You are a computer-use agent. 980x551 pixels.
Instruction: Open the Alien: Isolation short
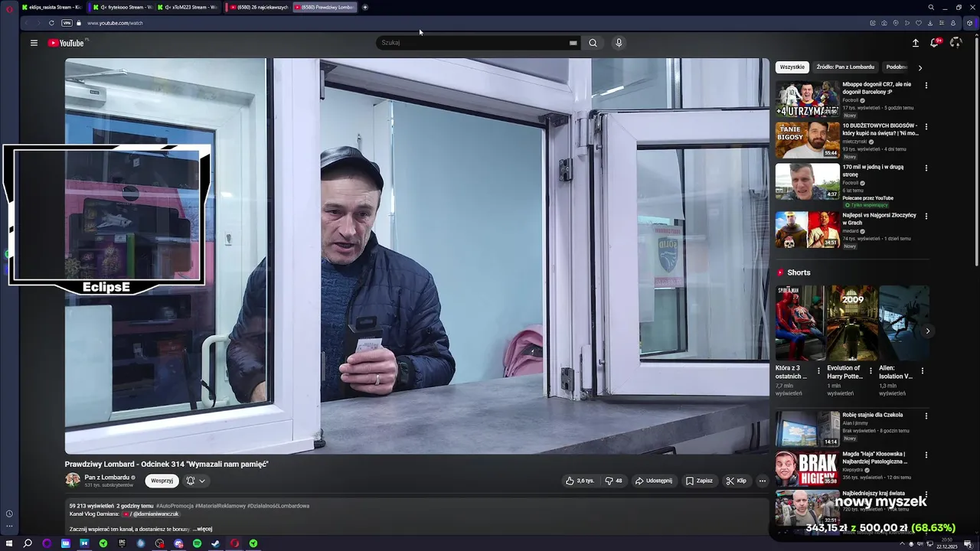coord(904,323)
